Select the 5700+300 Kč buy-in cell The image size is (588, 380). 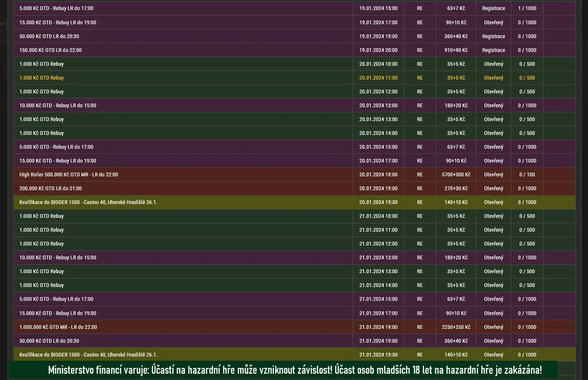[456, 174]
